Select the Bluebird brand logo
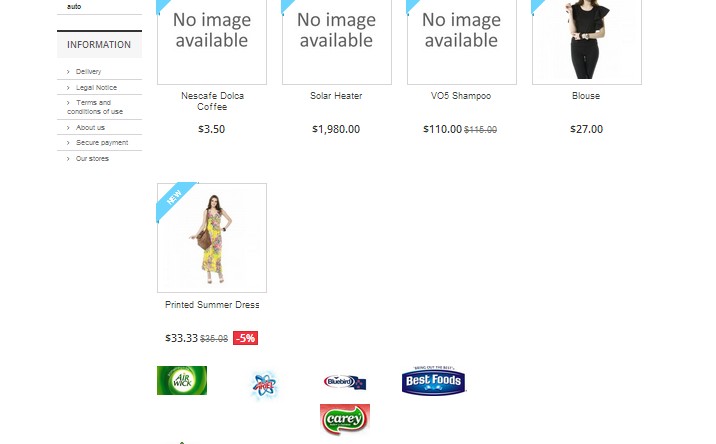716x444 pixels. tap(345, 382)
